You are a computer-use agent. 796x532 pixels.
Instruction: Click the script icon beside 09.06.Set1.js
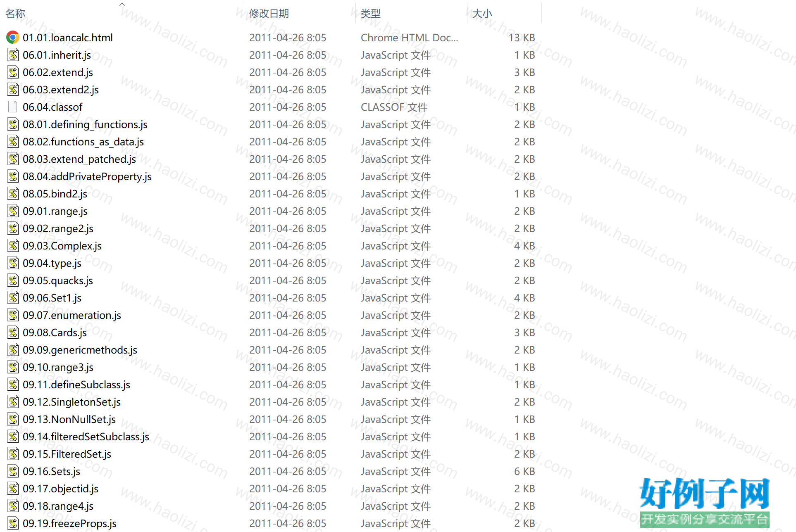tap(13, 298)
